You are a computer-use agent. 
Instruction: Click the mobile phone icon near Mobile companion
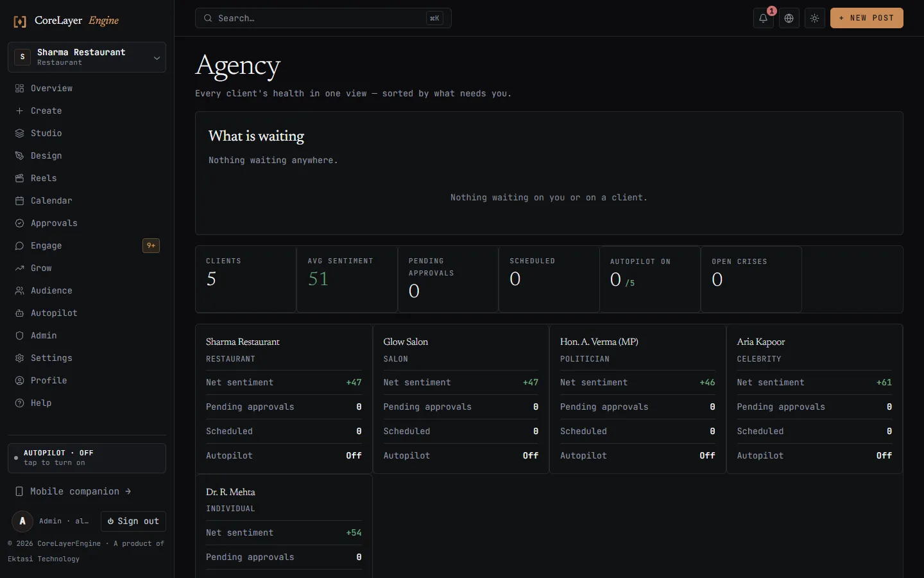19,491
